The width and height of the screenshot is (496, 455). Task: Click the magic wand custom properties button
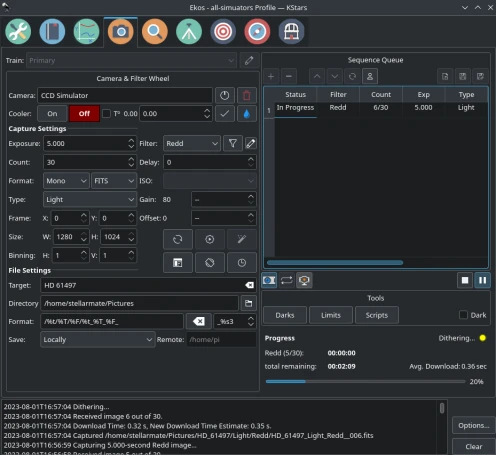click(x=242, y=239)
